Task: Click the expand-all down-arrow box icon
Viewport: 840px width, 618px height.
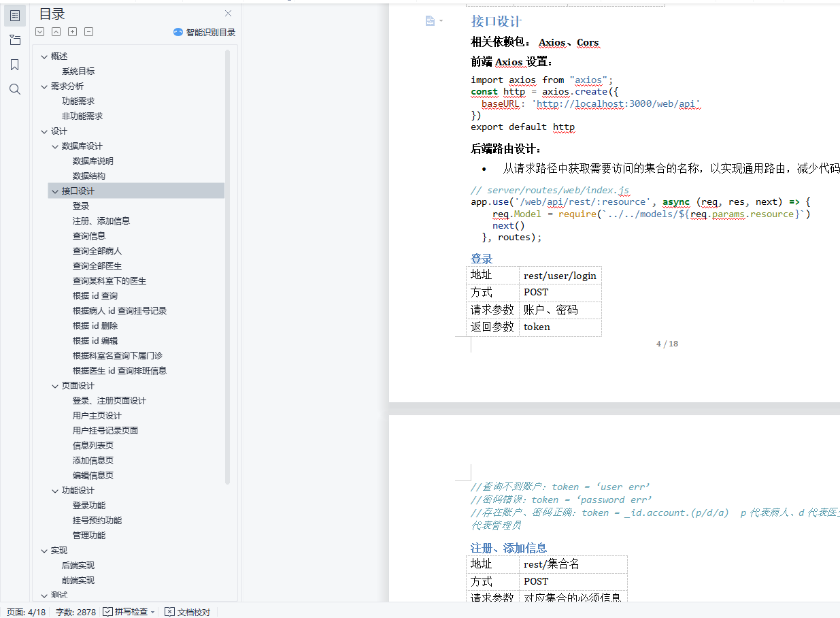Action: pyautogui.click(x=39, y=31)
